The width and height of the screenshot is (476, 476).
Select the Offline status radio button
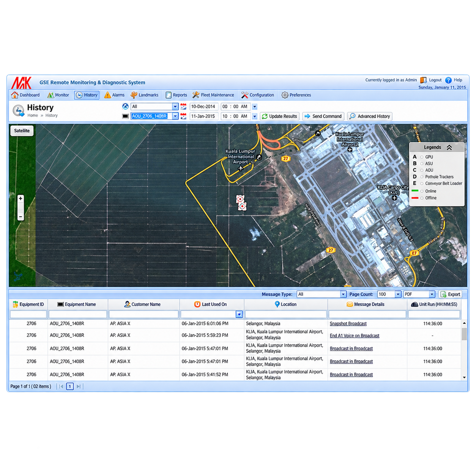[422, 198]
